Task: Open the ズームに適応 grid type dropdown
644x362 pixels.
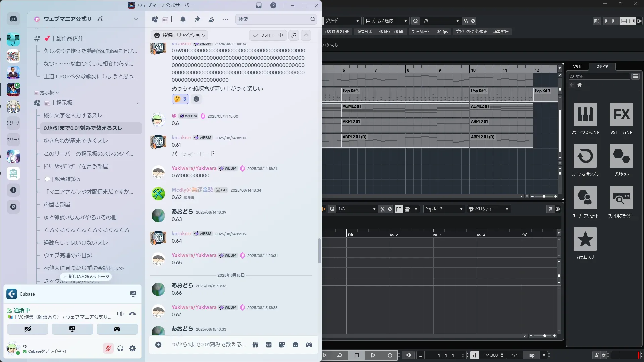Action: click(x=386, y=21)
